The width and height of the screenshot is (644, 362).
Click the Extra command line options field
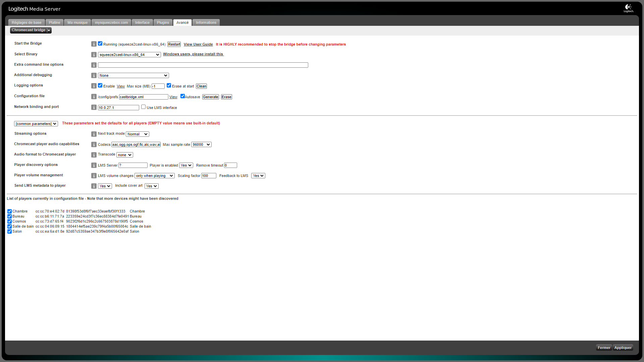tap(203, 65)
